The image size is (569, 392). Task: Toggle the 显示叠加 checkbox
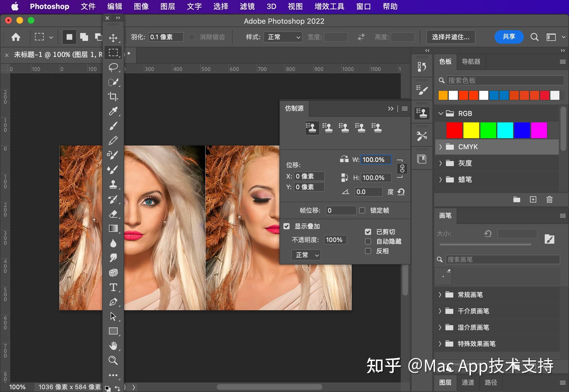pos(286,226)
